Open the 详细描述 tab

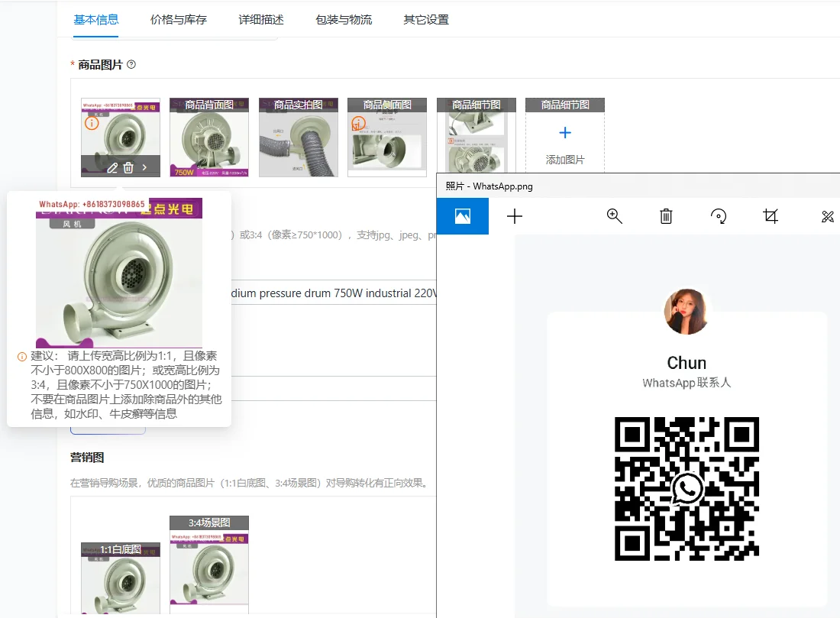click(x=261, y=20)
